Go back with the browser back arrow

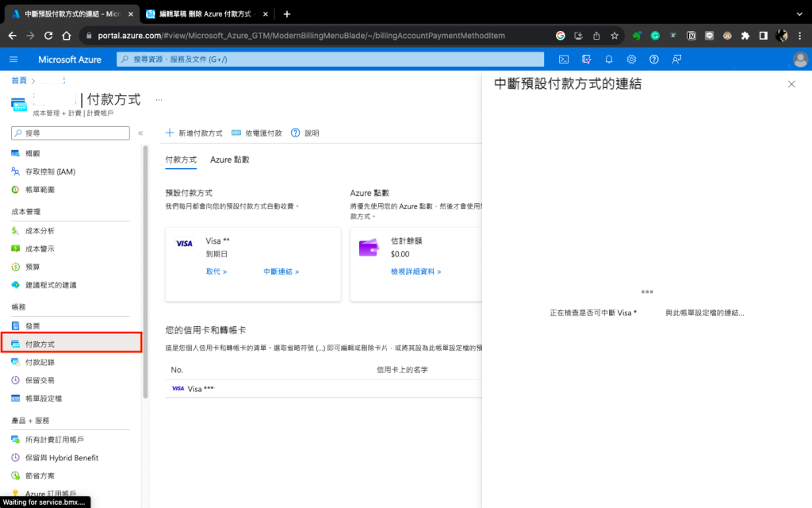coord(13,36)
